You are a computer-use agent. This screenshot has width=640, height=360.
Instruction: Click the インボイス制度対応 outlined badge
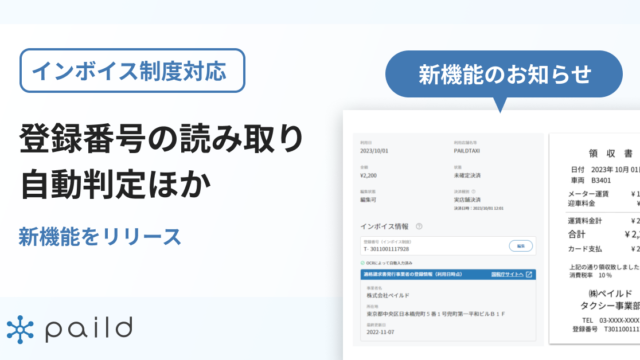132,70
